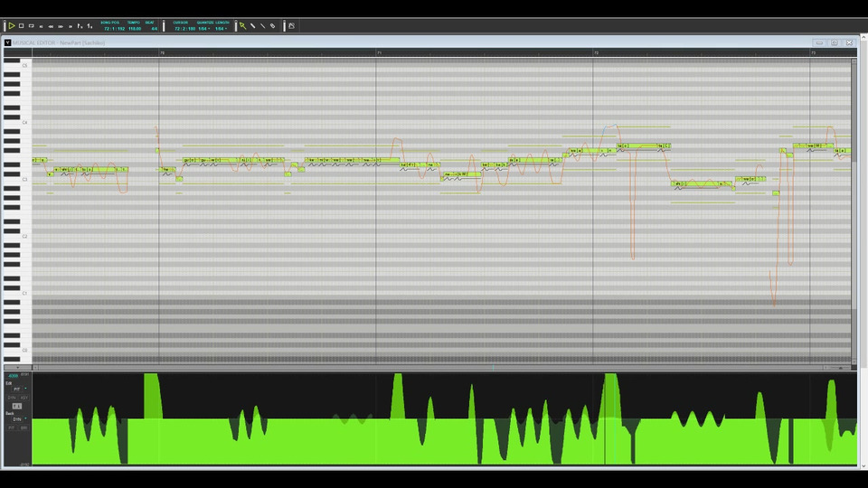Click the SONG POS value 72:1:192

point(114,29)
